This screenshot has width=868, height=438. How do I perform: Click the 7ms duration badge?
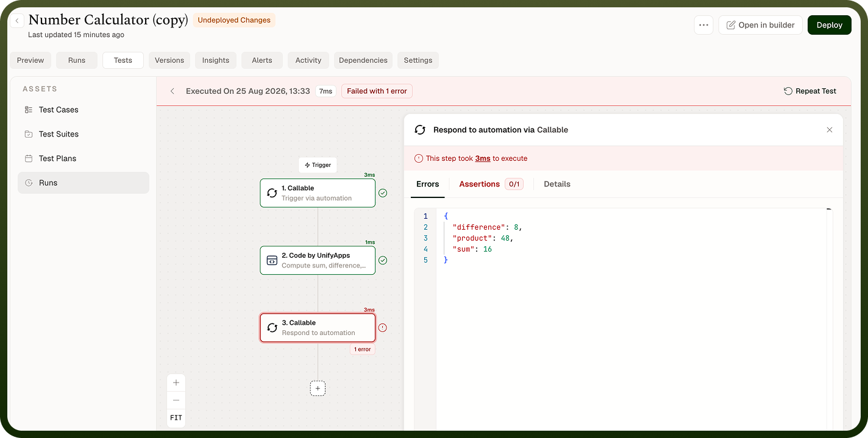coord(326,91)
